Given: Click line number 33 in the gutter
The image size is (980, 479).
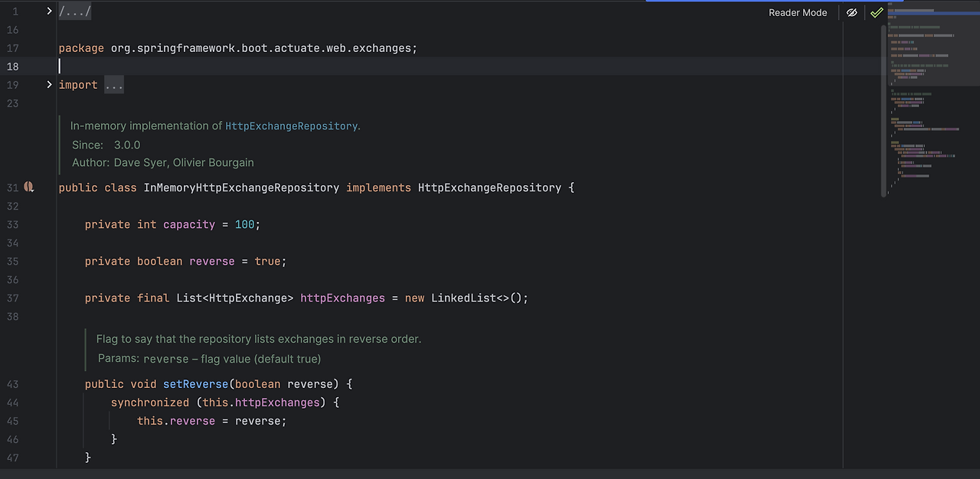Looking at the screenshot, I should click(12, 224).
